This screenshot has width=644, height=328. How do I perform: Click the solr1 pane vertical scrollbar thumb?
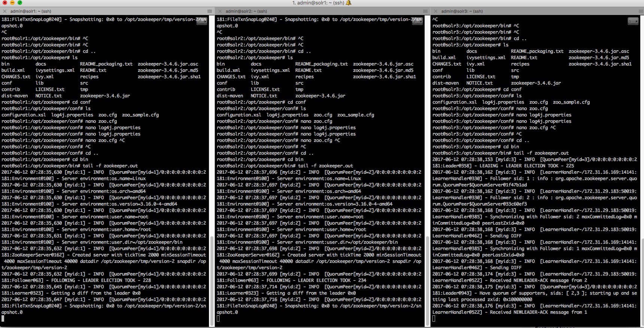[212, 281]
